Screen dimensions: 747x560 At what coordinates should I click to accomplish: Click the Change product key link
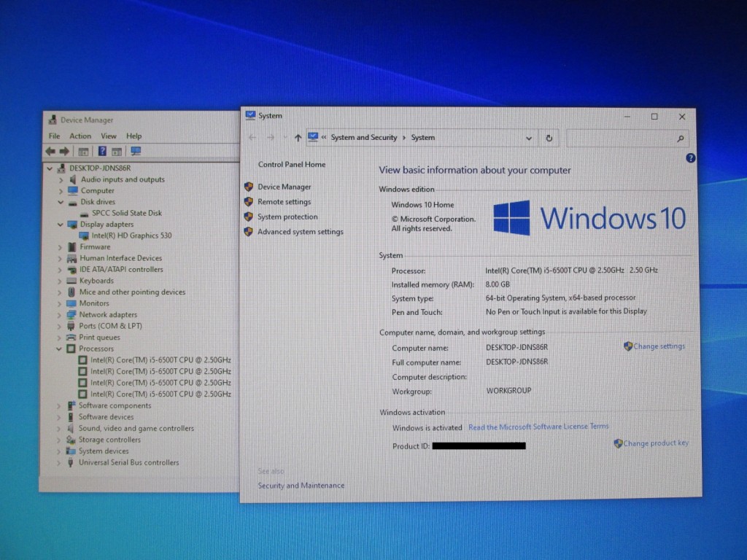656,443
